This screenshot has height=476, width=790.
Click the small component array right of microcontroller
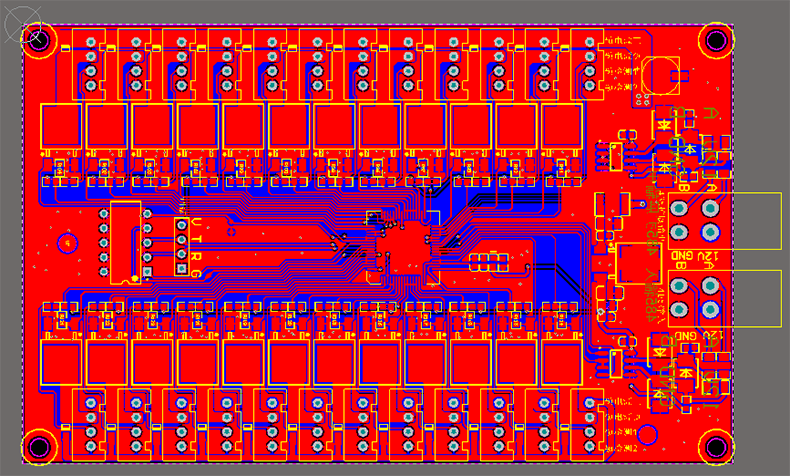click(x=487, y=262)
